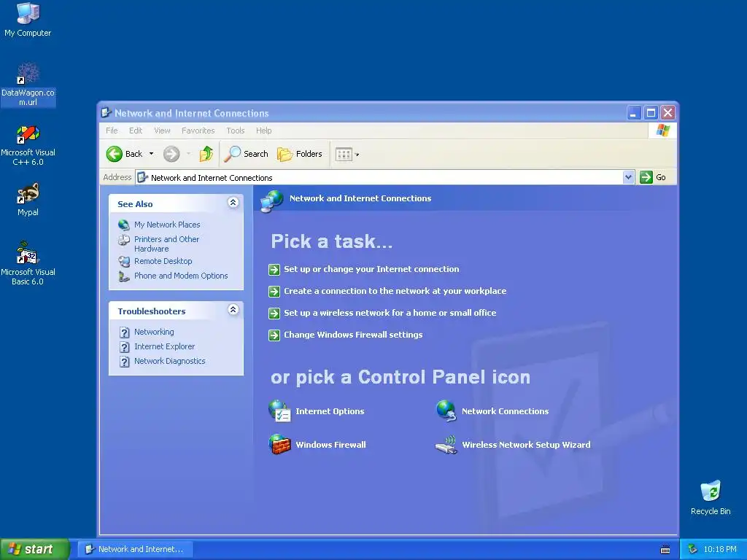Viewport: 747px width, 560px height.
Task: Change Windows Firewall settings task
Action: [x=353, y=335]
